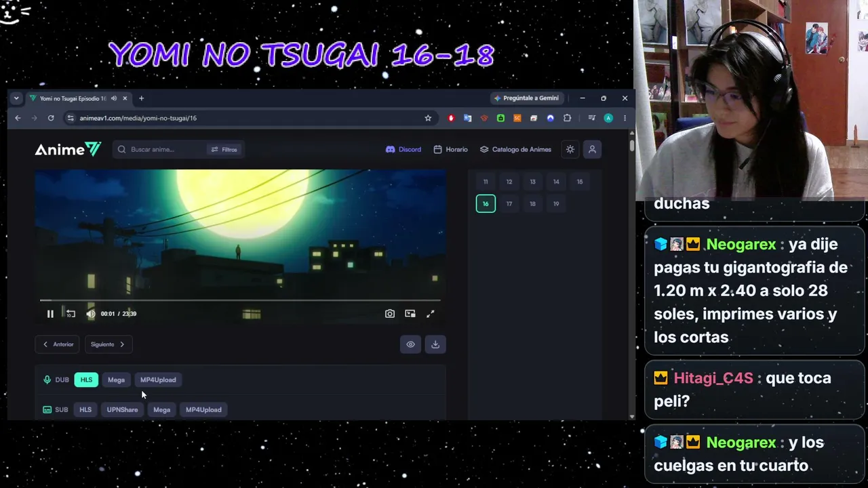Screen dimensions: 868x488
Task: Click the SUB subtitles icon
Action: 47,409
